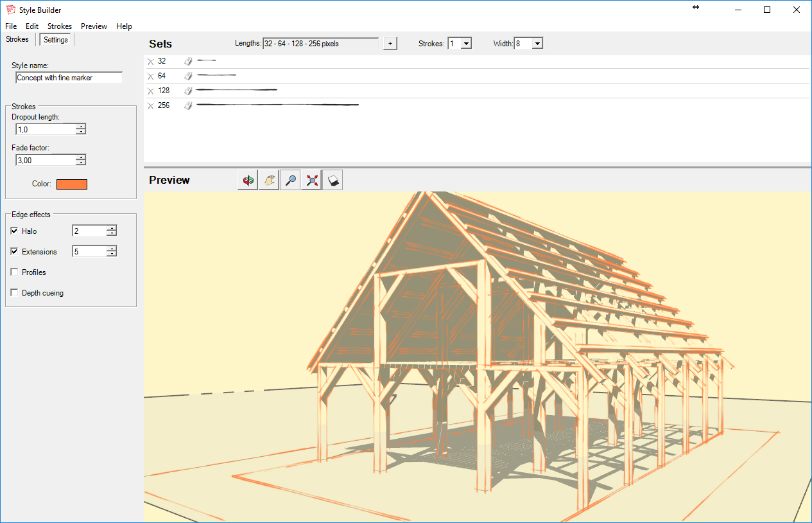Click the Style Builder app icon in title bar
The image size is (812, 523).
coord(10,10)
